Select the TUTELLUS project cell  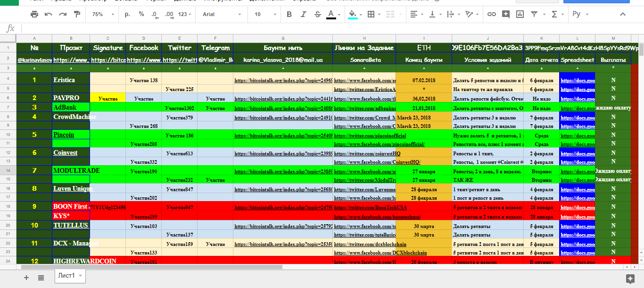coord(71,226)
